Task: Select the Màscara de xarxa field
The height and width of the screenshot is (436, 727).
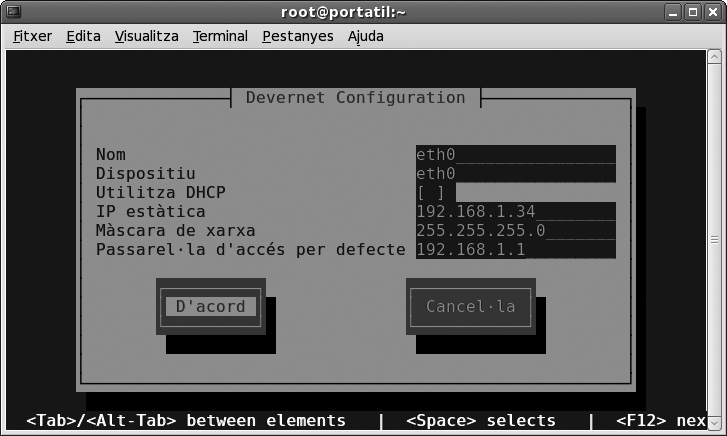Action: pyautogui.click(x=515, y=230)
